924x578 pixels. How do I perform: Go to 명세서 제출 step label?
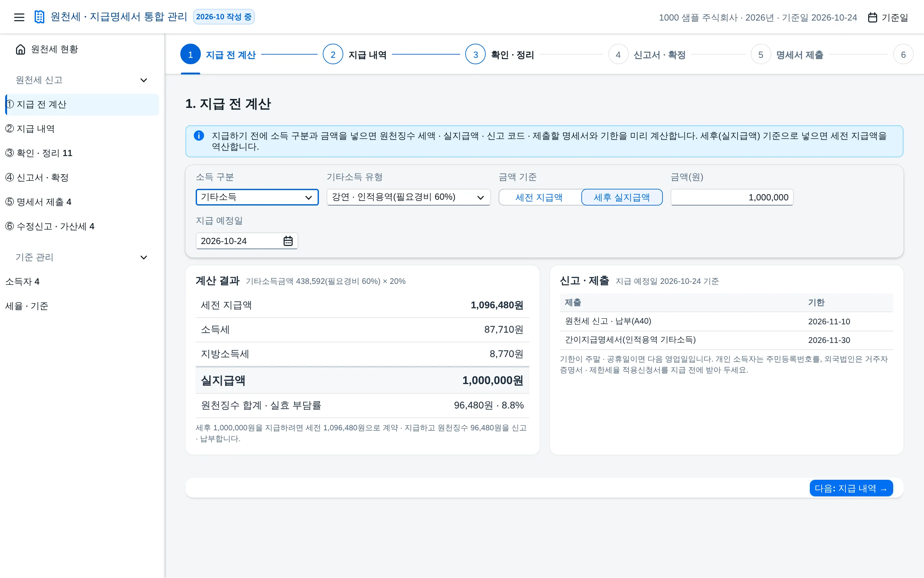pos(800,55)
